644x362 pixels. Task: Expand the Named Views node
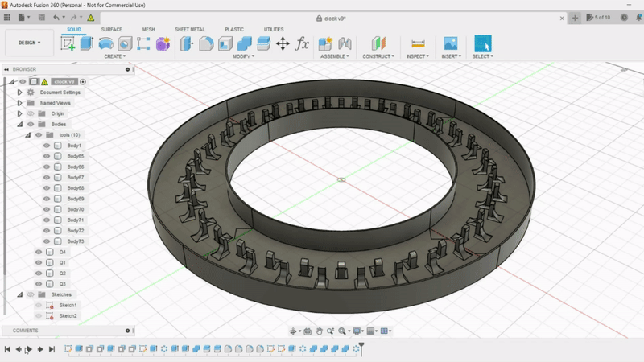coord(19,103)
